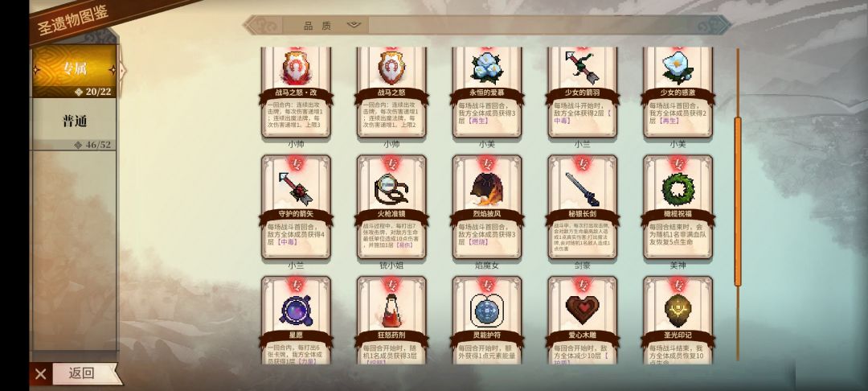Open the 战马之怒·改 relic card

click(296, 92)
